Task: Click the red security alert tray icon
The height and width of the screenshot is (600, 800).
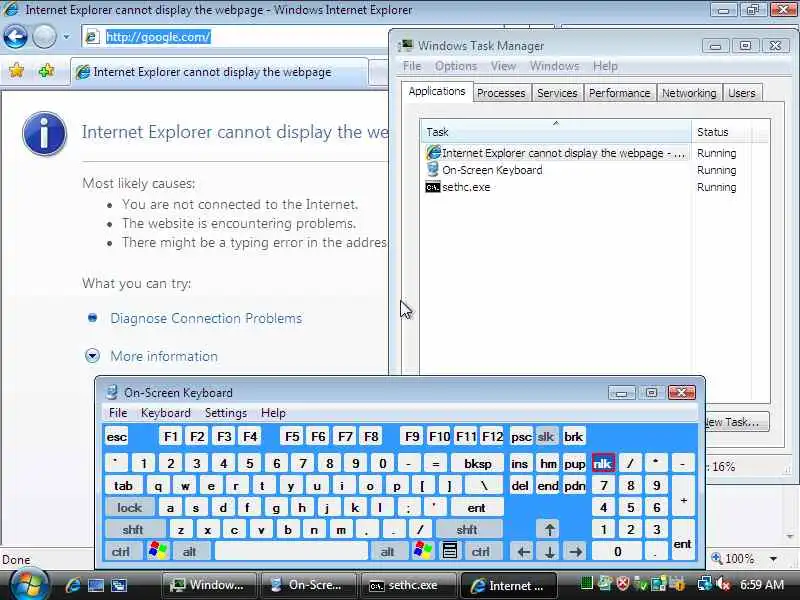Action: pyautogui.click(x=622, y=583)
